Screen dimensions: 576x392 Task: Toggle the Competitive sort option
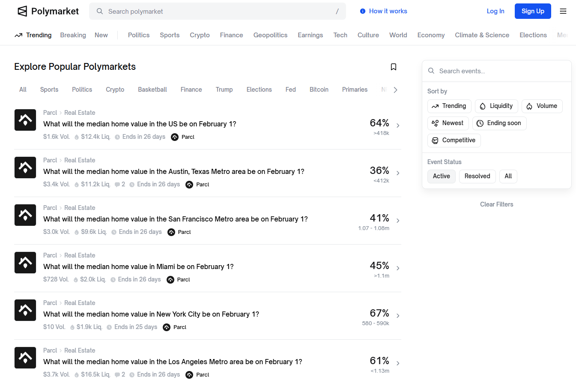tap(454, 140)
